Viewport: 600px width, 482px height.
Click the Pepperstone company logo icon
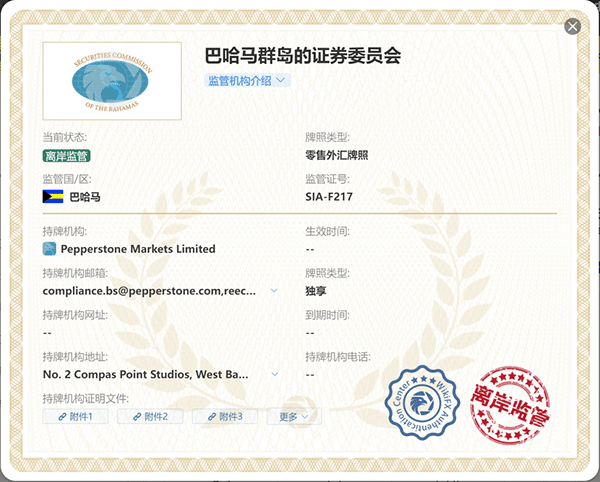click(x=49, y=248)
